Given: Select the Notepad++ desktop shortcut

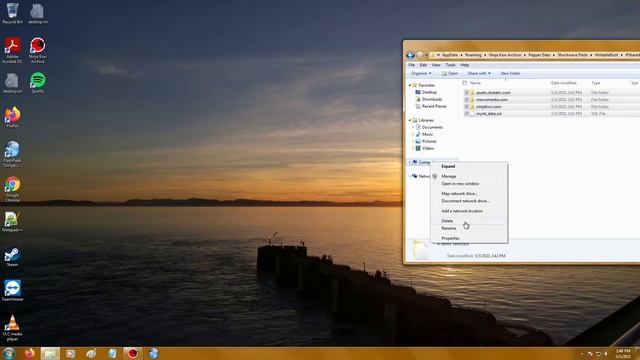Looking at the screenshot, I should point(12,222).
